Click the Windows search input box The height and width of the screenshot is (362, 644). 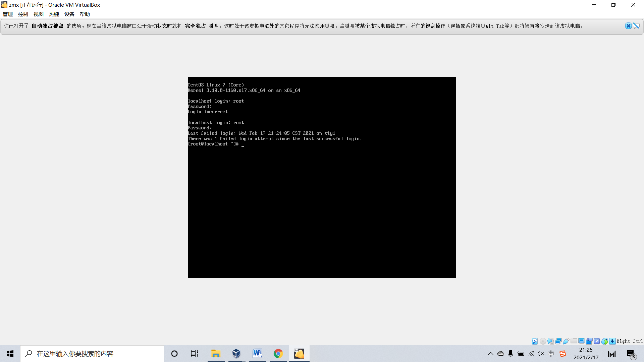coord(92,354)
